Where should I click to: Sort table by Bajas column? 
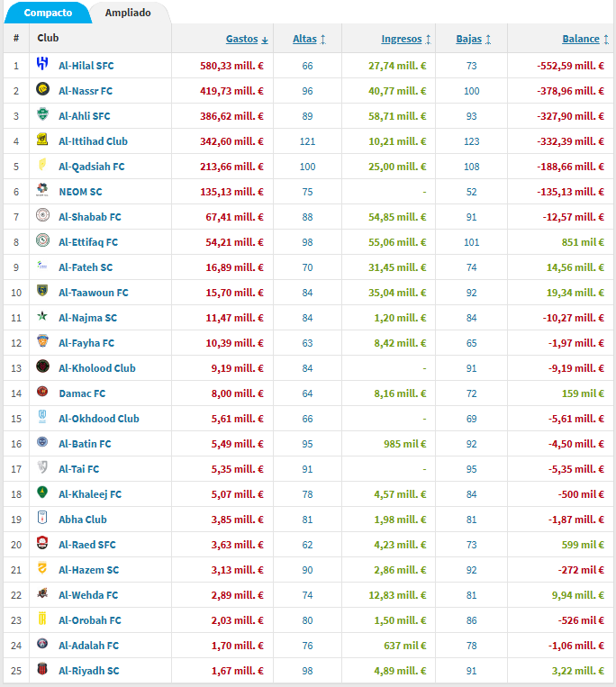[x=473, y=39]
